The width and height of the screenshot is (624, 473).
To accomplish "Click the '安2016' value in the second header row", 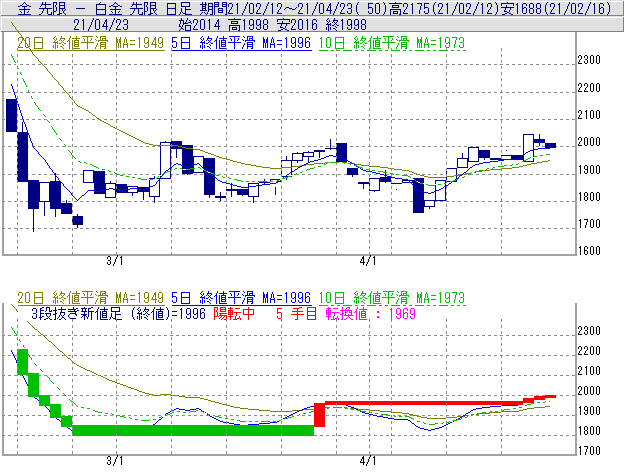I will click(x=297, y=25).
